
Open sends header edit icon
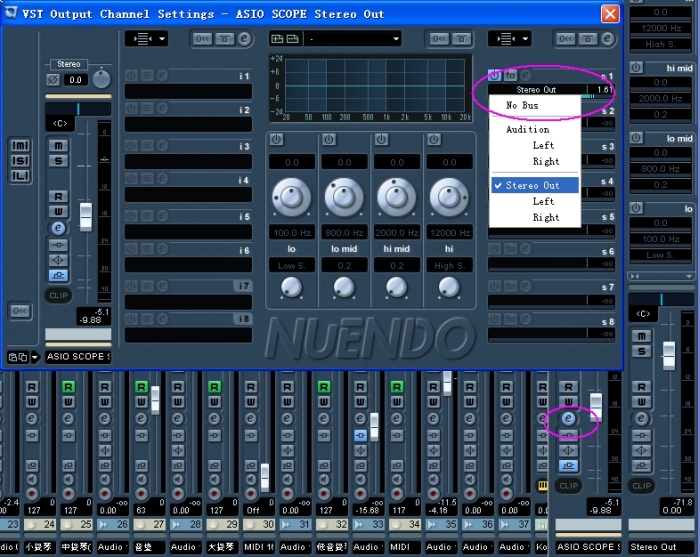[608, 39]
